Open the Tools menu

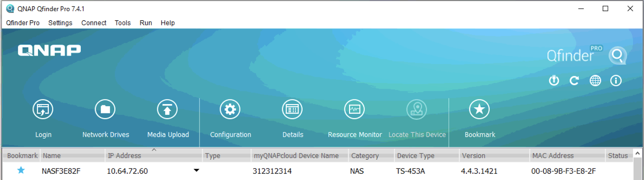pos(122,23)
